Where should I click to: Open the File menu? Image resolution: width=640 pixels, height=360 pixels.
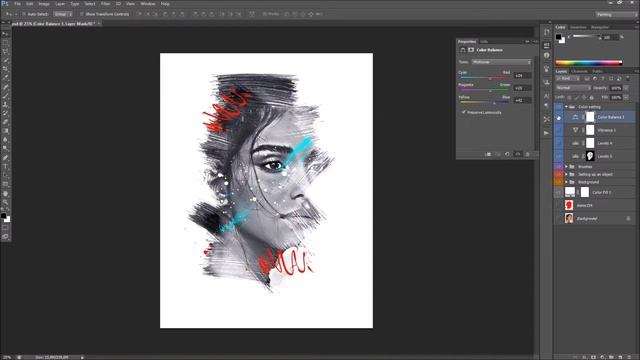(17, 4)
